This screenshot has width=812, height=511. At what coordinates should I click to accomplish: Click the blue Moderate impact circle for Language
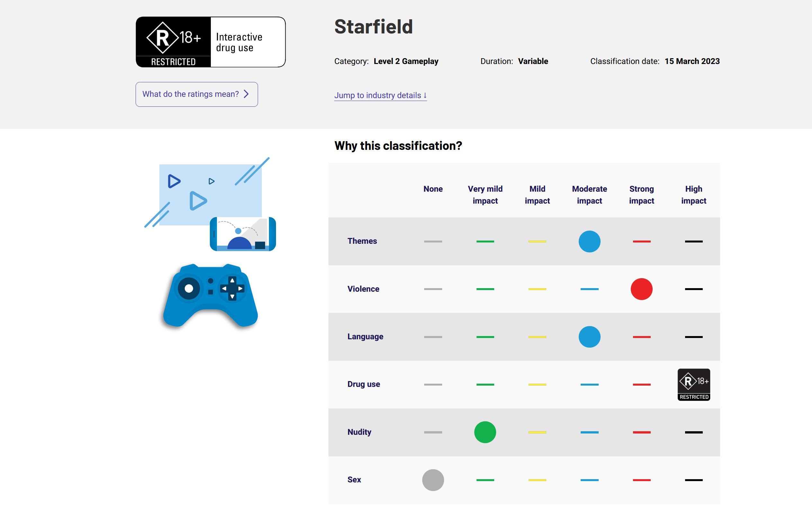click(x=589, y=337)
